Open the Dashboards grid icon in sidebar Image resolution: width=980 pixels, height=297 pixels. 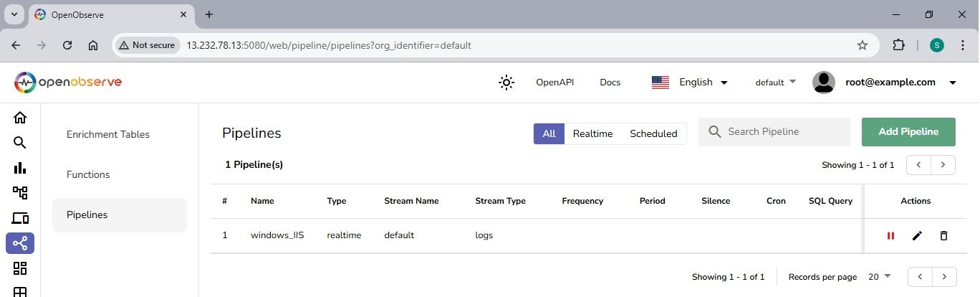click(20, 268)
